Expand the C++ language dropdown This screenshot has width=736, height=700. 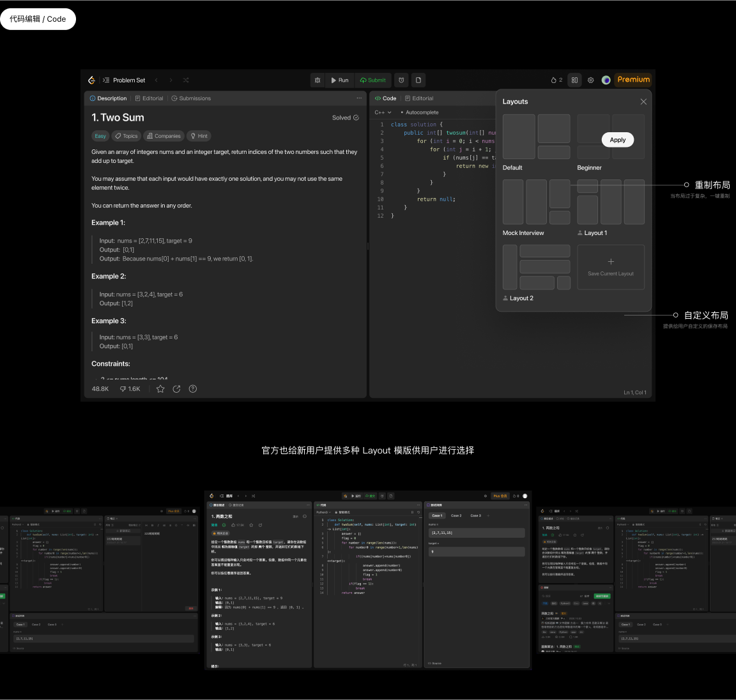(383, 112)
